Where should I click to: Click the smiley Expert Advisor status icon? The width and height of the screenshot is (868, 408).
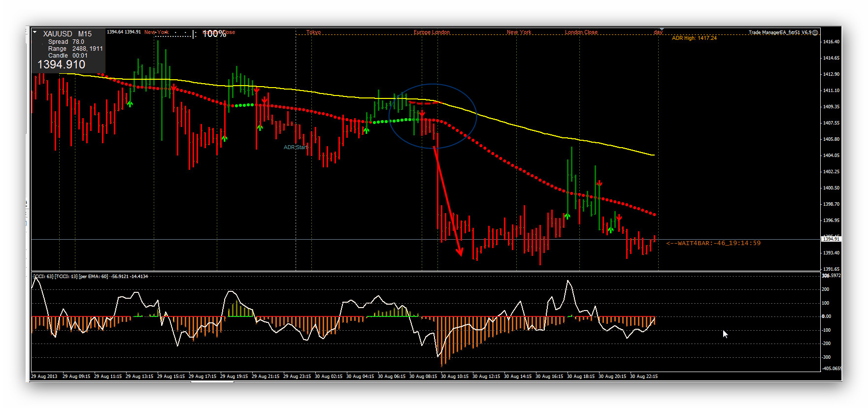coord(815,32)
